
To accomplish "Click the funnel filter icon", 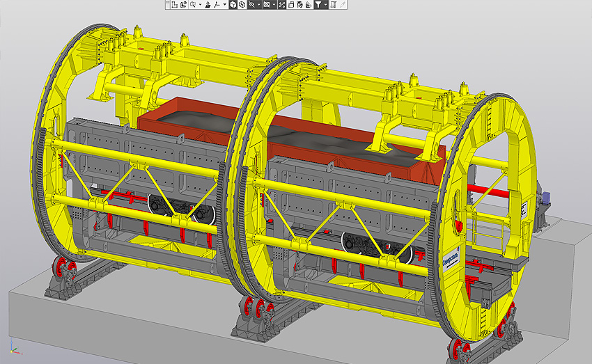I will click(x=318, y=4).
